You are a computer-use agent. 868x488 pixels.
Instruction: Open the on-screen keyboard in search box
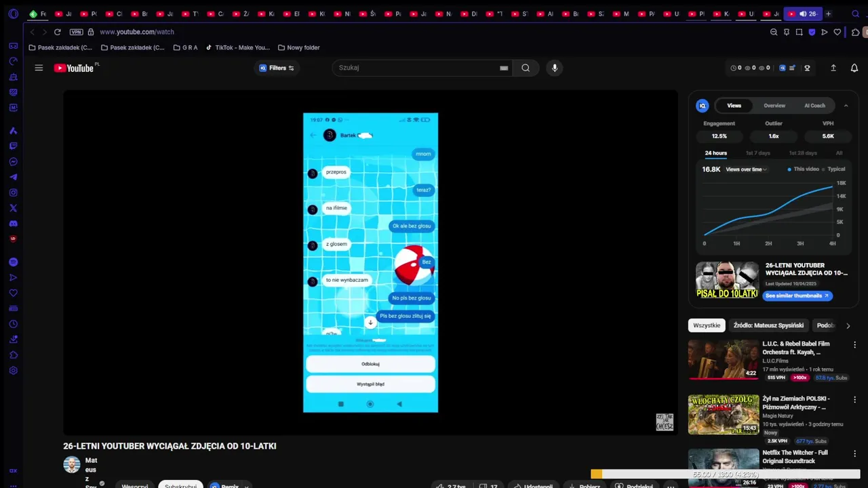click(504, 68)
